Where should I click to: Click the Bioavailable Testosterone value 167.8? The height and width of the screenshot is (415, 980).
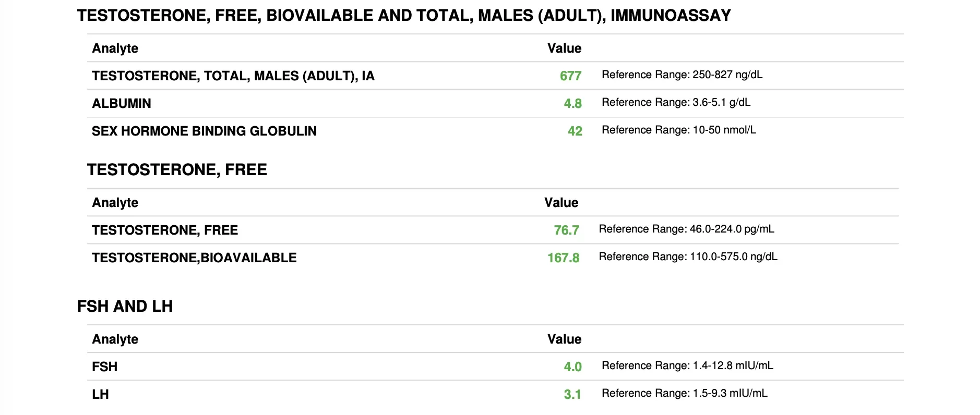[x=563, y=258]
